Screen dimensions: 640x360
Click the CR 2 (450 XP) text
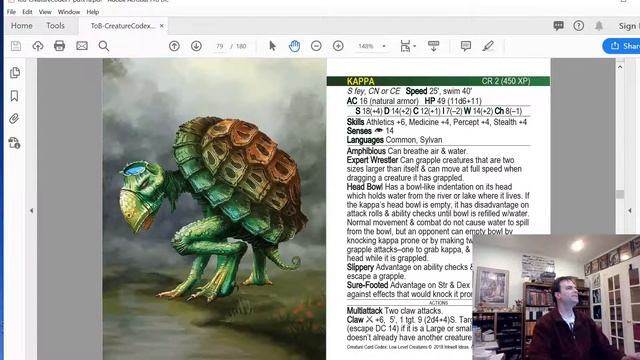[x=506, y=81]
